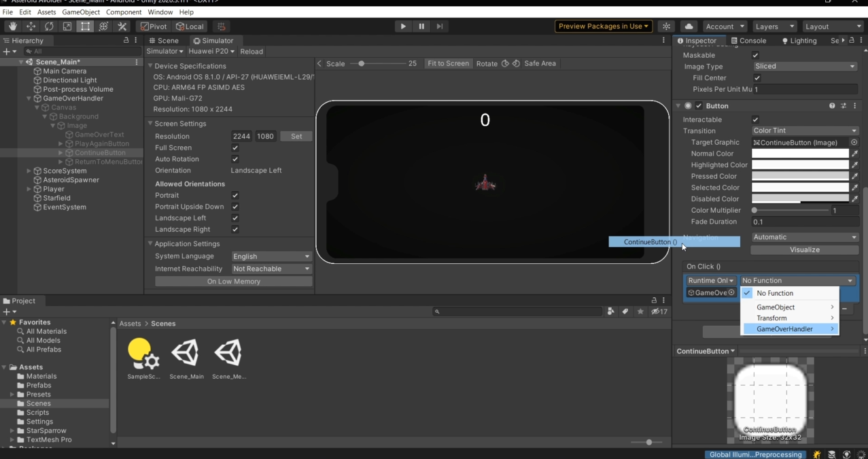This screenshot has width=868, height=459.
Task: Toggle Interactable checkbox
Action: [x=755, y=120]
